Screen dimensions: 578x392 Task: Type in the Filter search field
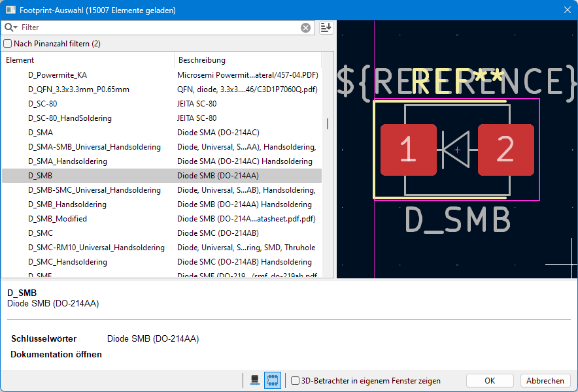(157, 27)
